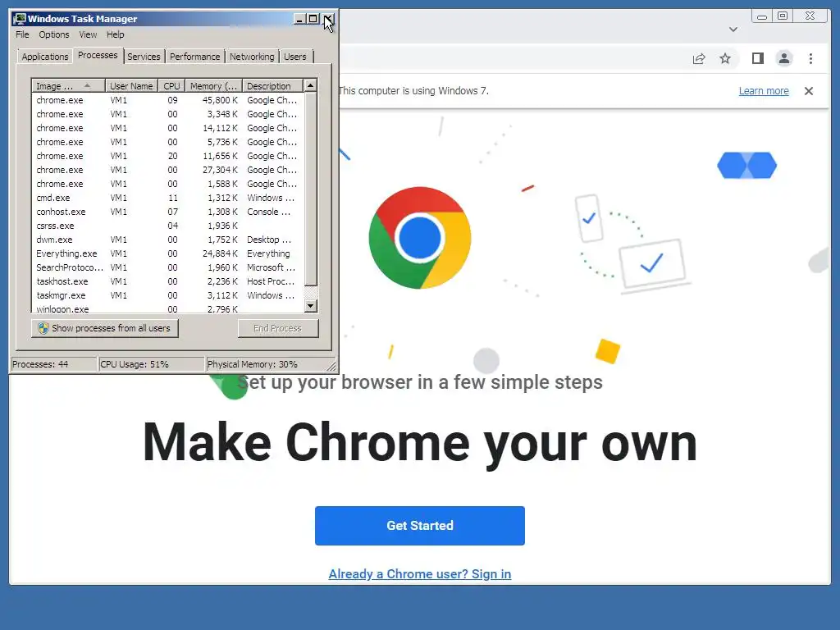840x630 pixels.
Task: Dismiss the Windows 7 notice bar
Action: (808, 91)
